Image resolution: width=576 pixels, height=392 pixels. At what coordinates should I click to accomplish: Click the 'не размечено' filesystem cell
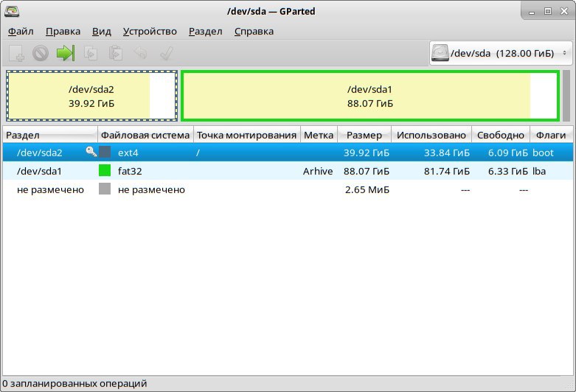[x=151, y=190]
